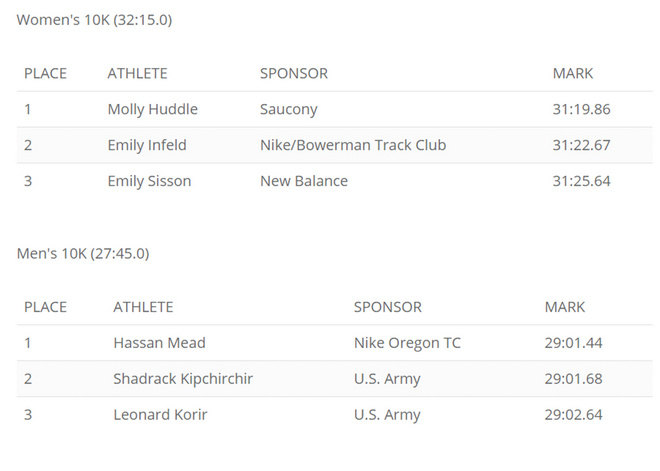This screenshot has width=660, height=471.
Task: Select Hassan Mead in the men's table
Action: 159,343
